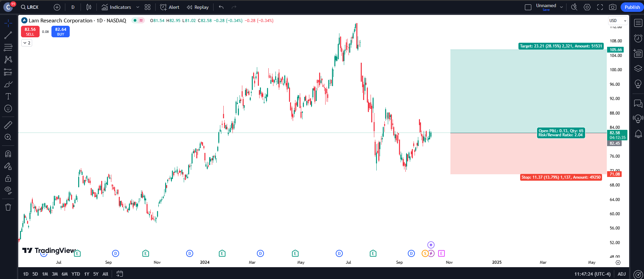Viewport: 644px width, 279px height.
Task: Select the 3M date range
Action: coord(55,274)
